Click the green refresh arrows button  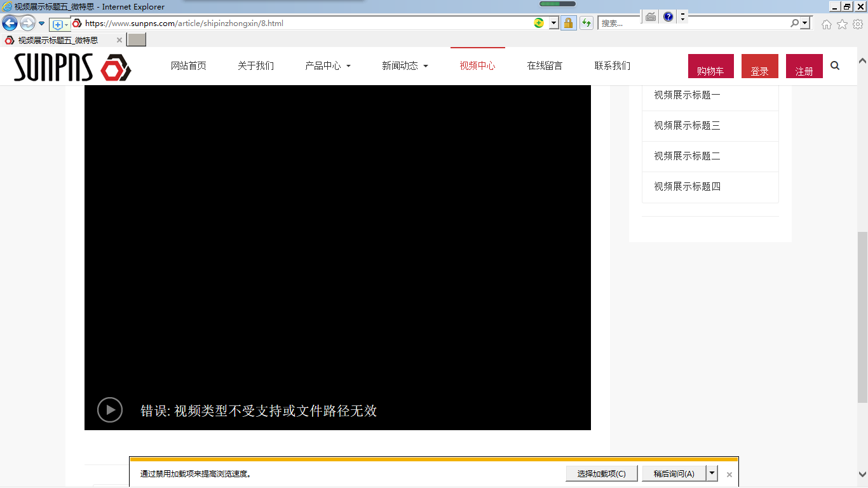[586, 24]
